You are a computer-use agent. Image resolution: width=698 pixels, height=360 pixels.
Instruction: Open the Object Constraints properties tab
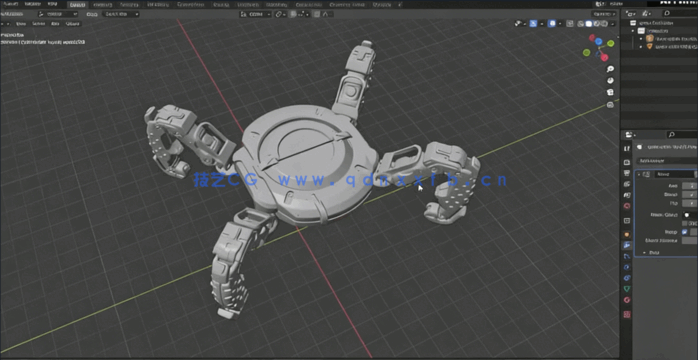pyautogui.click(x=627, y=278)
